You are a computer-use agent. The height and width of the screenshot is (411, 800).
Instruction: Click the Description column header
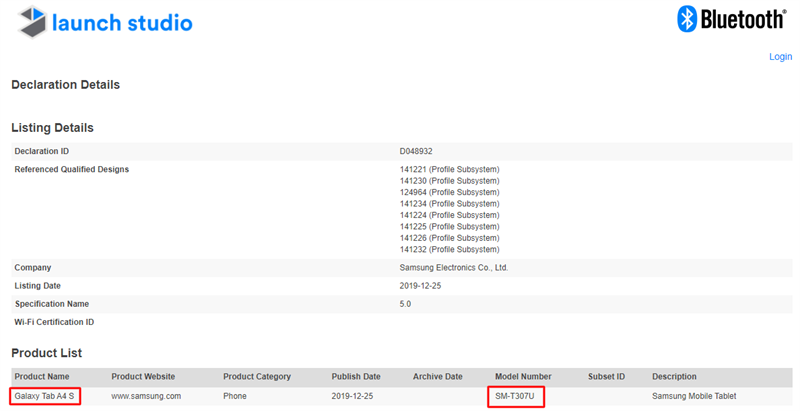tap(674, 377)
